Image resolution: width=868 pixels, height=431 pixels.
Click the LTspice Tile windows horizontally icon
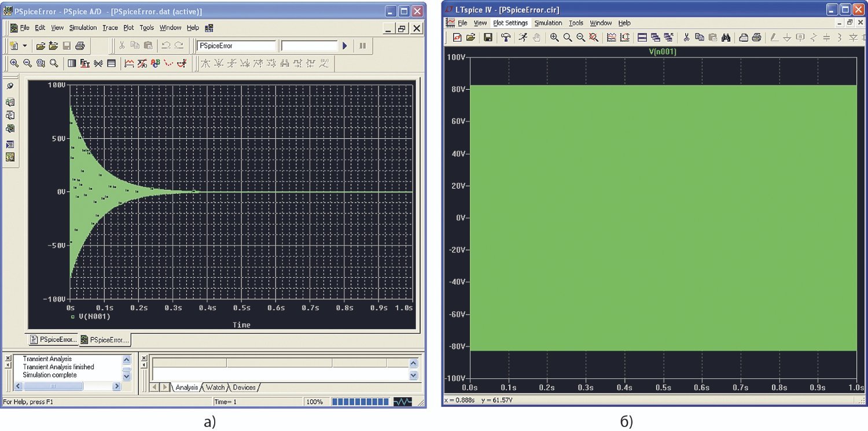coord(642,38)
